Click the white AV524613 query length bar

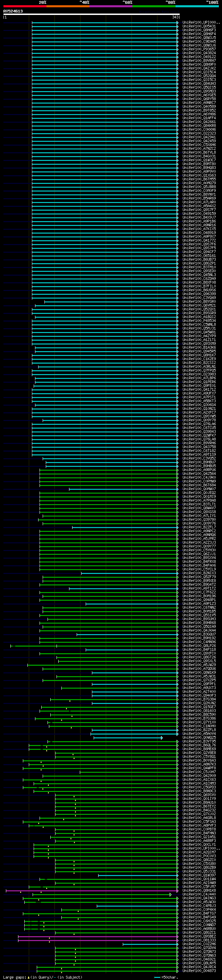[92, 14]
